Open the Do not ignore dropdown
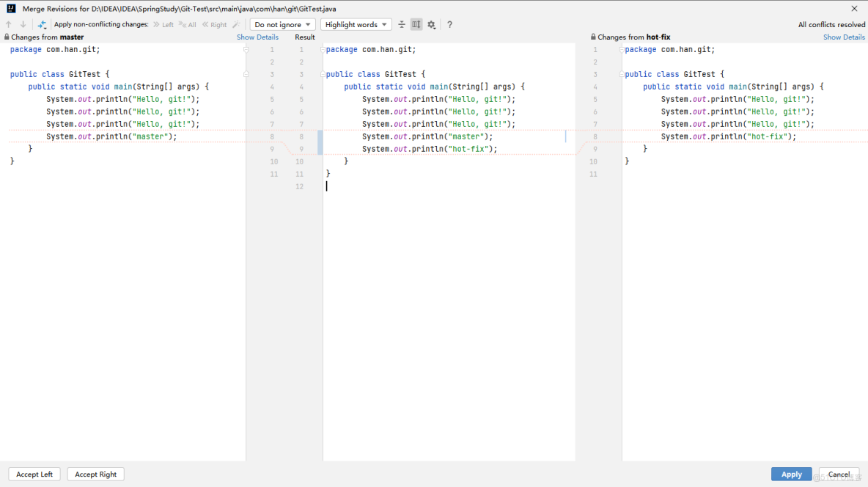 pyautogui.click(x=282, y=24)
